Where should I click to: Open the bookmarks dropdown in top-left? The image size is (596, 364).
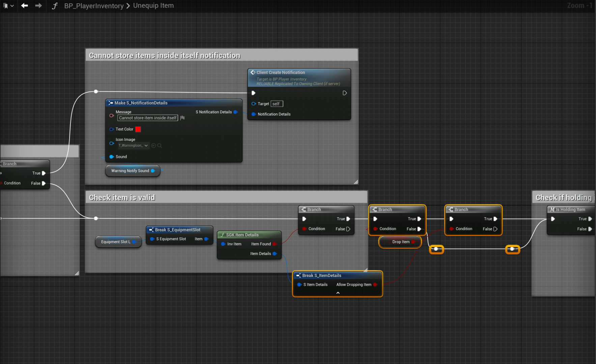[x=8, y=6]
